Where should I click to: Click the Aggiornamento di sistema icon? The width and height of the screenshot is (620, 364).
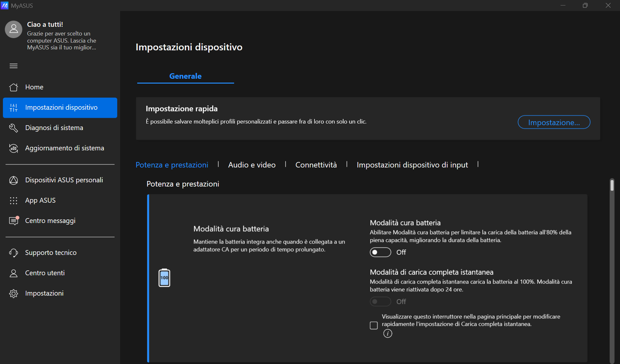(x=14, y=148)
